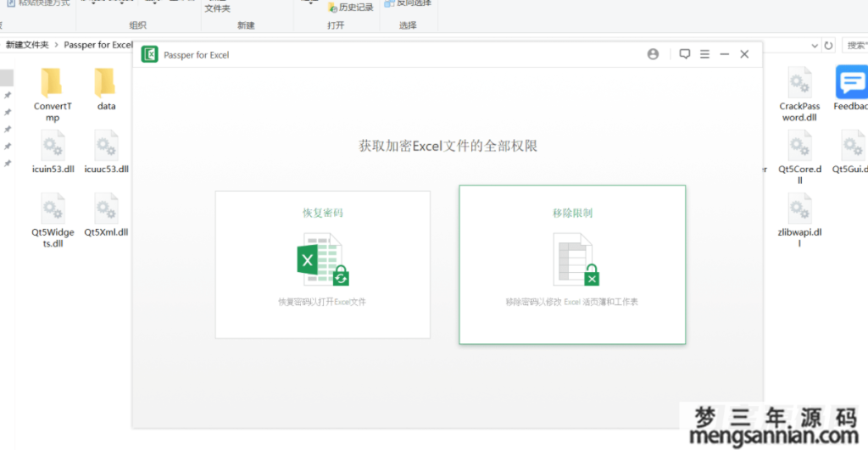Select CrackPassword.dll file in Explorer
This screenshot has width=868, height=450.
[x=799, y=95]
